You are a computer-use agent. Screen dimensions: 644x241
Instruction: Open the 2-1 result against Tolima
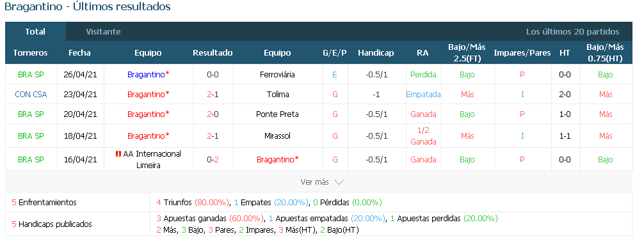coord(213,94)
